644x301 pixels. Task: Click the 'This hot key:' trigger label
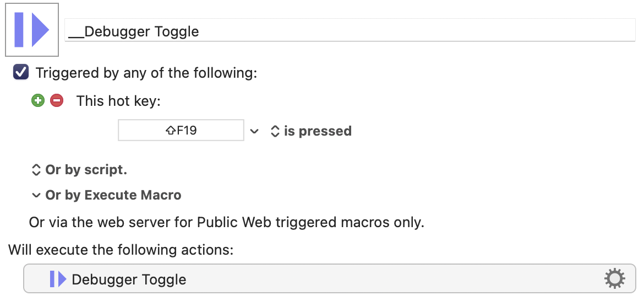[x=118, y=101]
